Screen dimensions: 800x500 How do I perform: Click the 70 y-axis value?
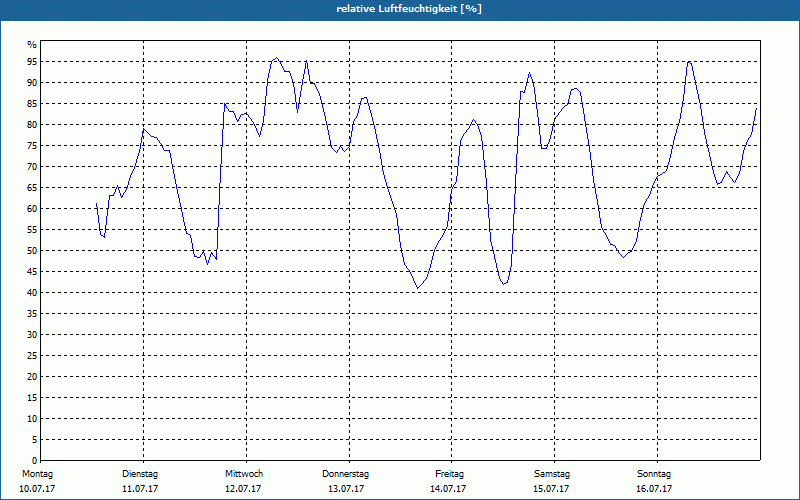click(32, 167)
